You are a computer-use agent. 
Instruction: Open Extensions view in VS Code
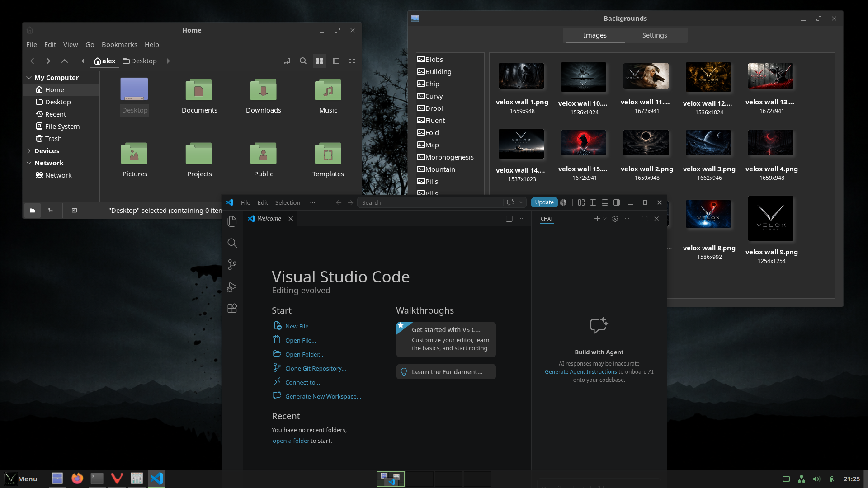pos(232,309)
